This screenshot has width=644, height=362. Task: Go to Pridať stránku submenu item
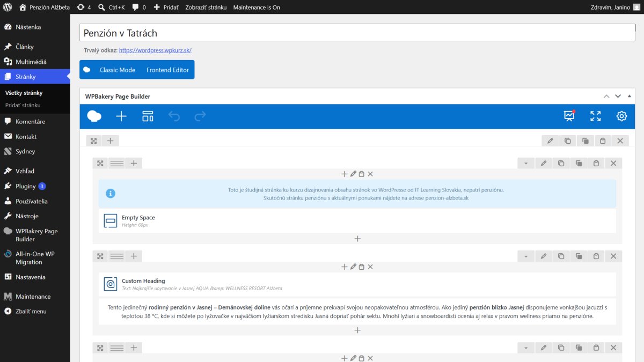pos(23,105)
